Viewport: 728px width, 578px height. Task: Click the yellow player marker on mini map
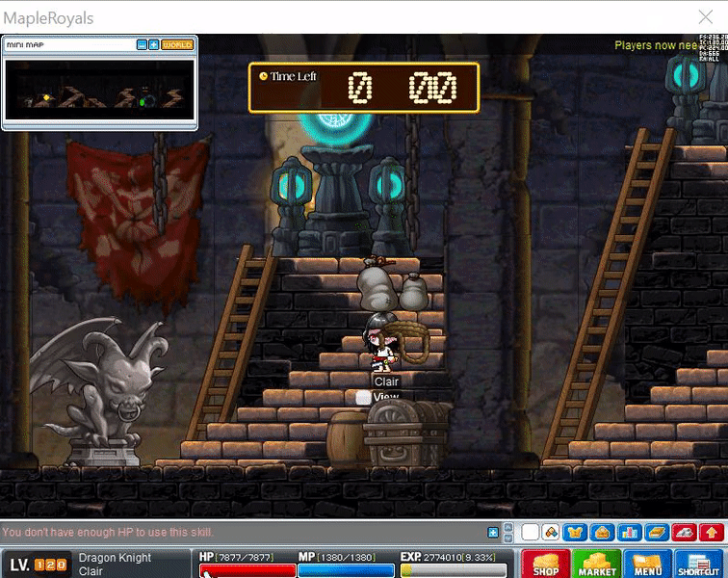[46, 97]
